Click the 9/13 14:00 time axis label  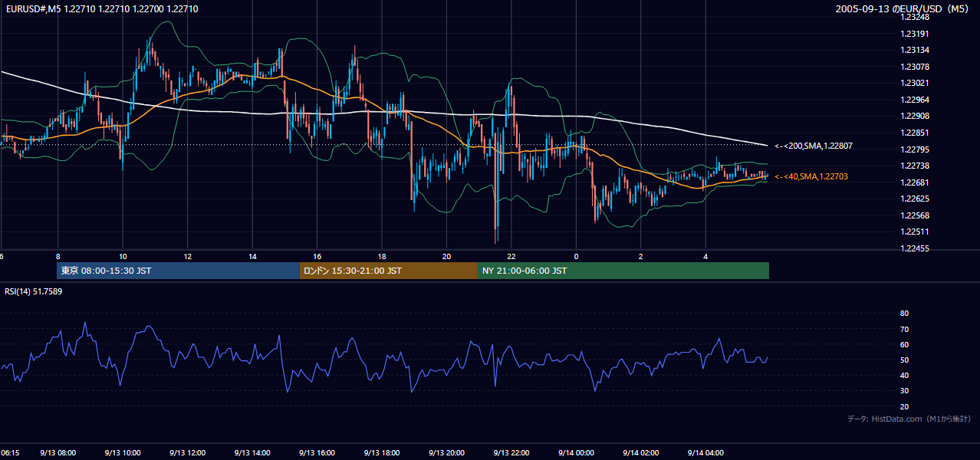coord(252,453)
